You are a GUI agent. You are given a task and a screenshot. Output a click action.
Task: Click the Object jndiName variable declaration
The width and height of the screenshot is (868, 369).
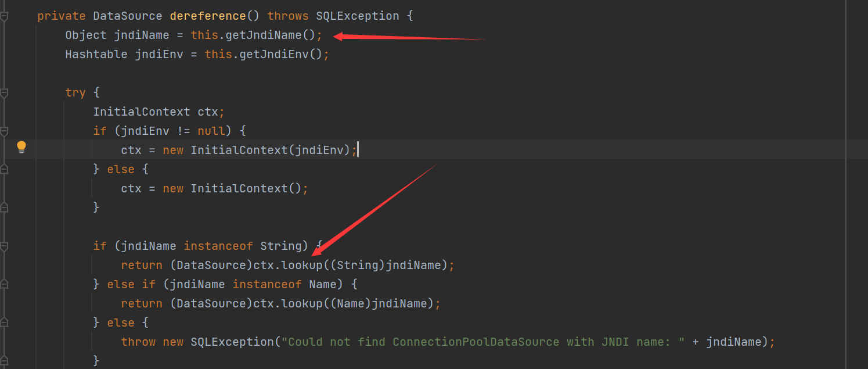[141, 35]
